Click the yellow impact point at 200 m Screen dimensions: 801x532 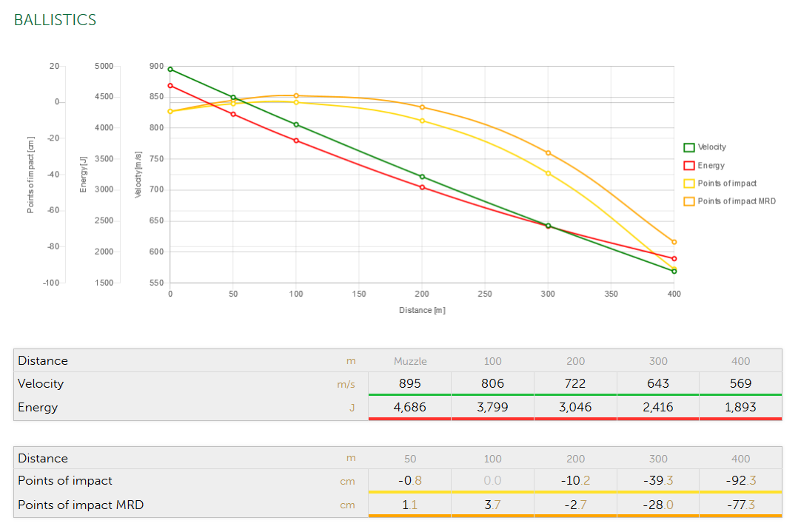(422, 121)
